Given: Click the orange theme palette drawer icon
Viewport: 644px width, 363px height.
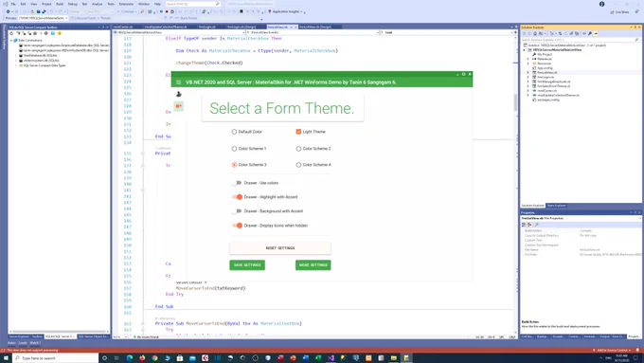Looking at the screenshot, I should [179, 106].
